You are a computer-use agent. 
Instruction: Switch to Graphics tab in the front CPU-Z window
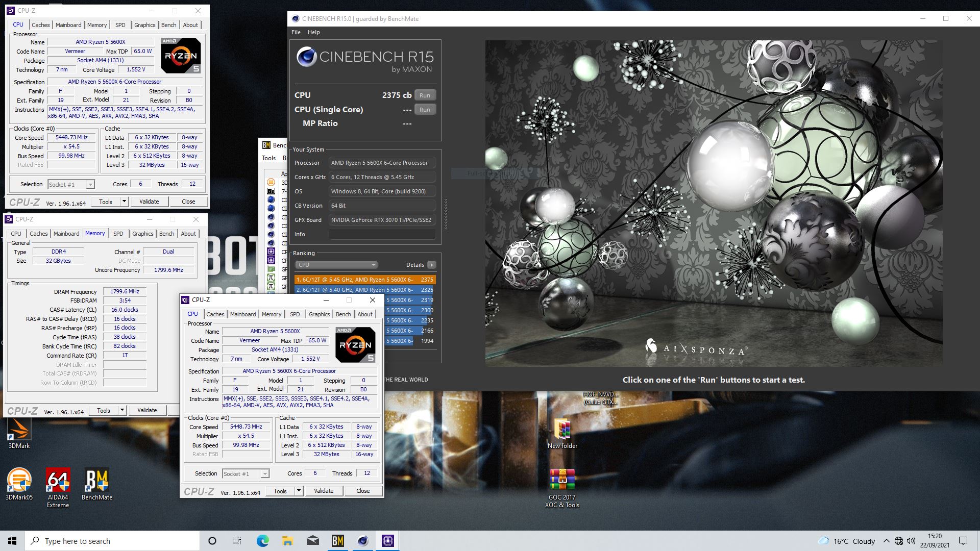[320, 314]
